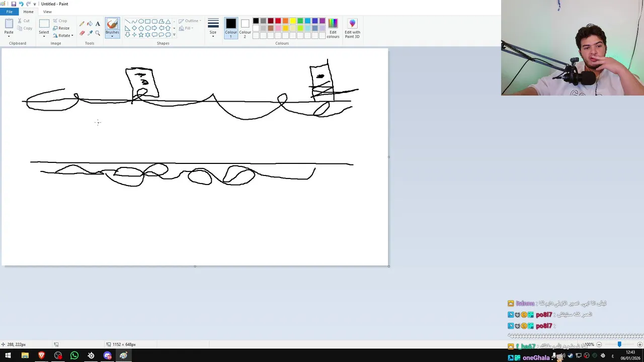Click the Select rectangle icon
The image size is (644, 362).
tap(44, 24)
